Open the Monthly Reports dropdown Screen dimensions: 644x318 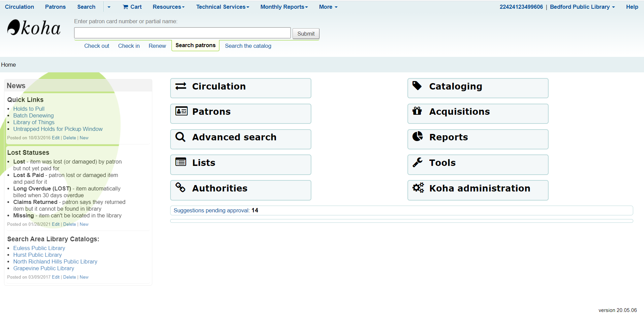coord(284,7)
